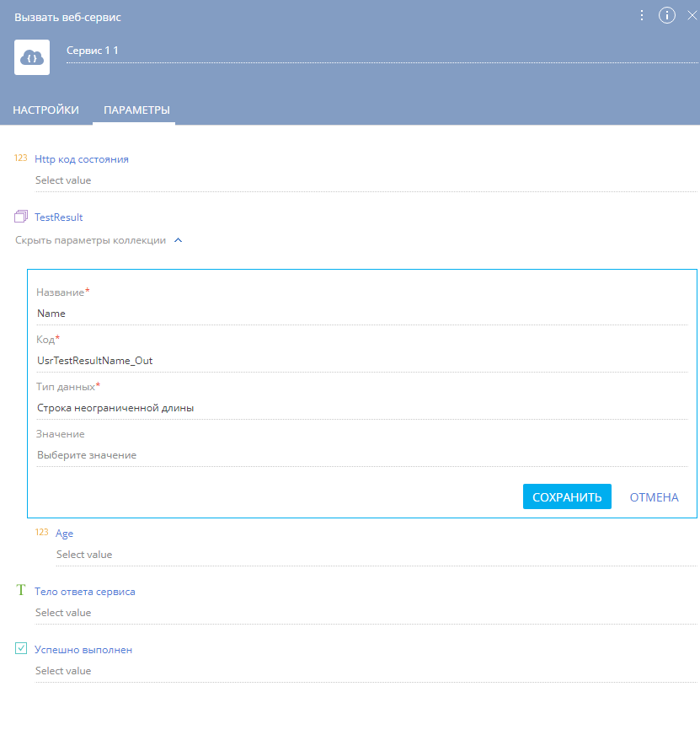The width and height of the screenshot is (700, 735).
Task: Click the checkbox icon beside Успешно выполнен
Action: tap(21, 648)
